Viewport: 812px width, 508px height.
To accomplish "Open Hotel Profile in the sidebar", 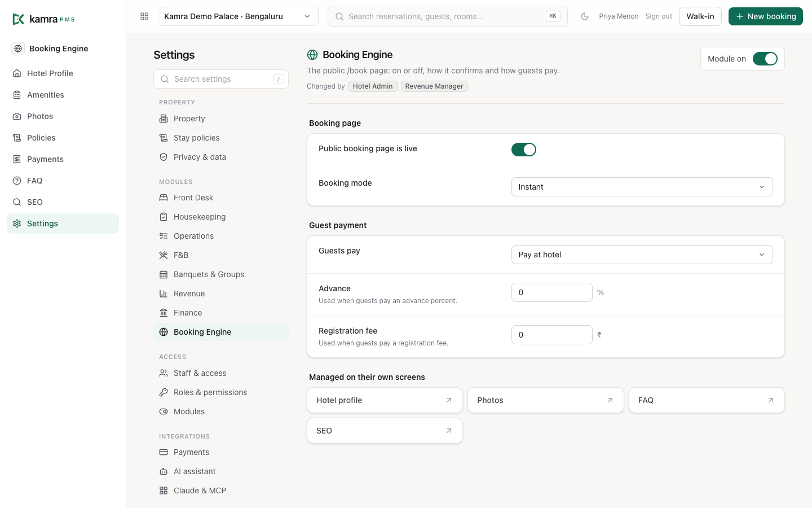I will (63, 73).
